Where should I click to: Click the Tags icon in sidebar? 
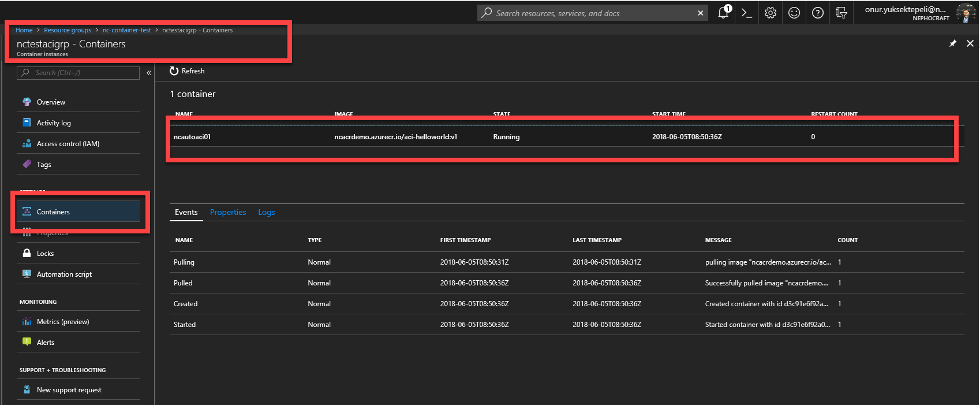[x=27, y=164]
